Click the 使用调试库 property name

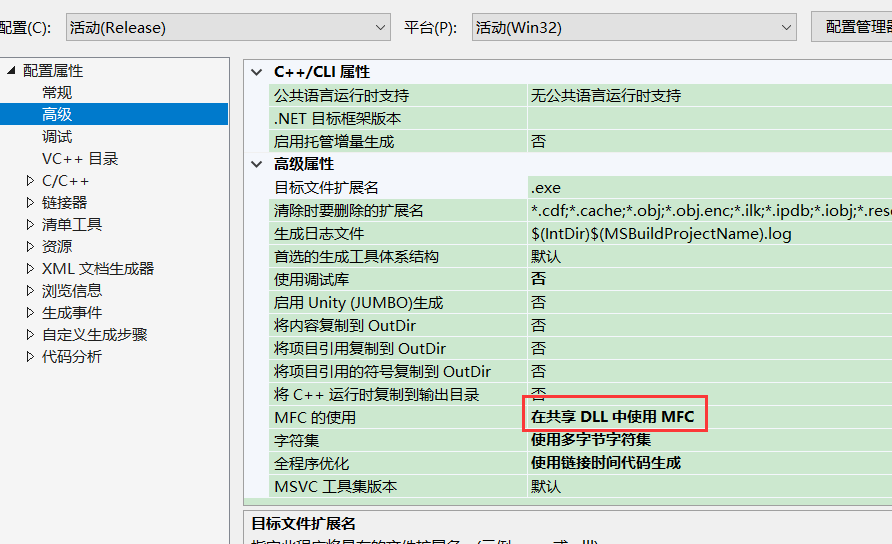coord(311,279)
